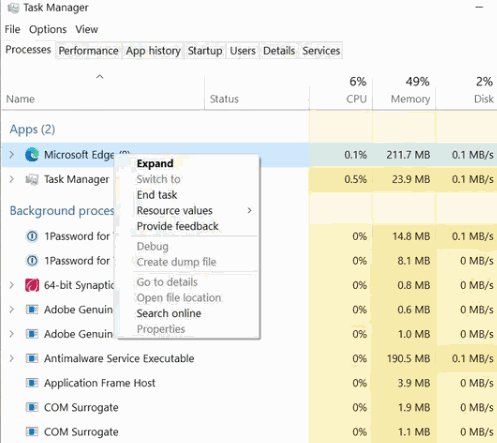Expand the 64-bit Synaptics process

12,285
